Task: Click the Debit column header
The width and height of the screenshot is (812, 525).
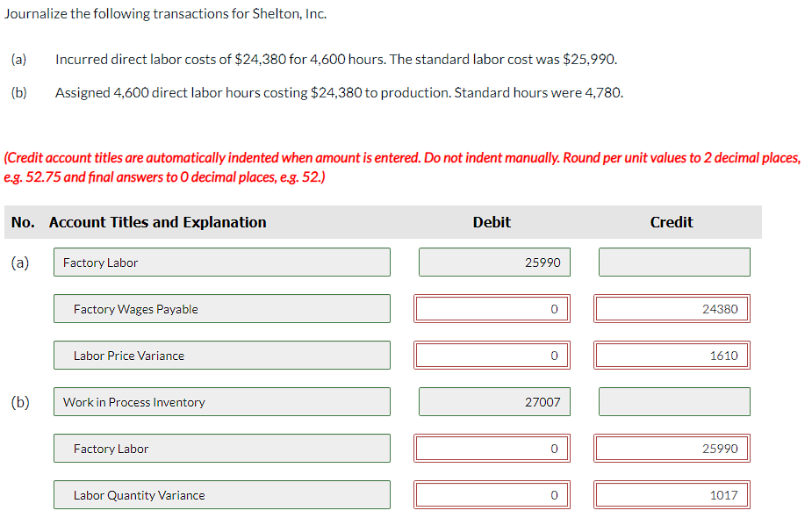Action: pyautogui.click(x=492, y=222)
